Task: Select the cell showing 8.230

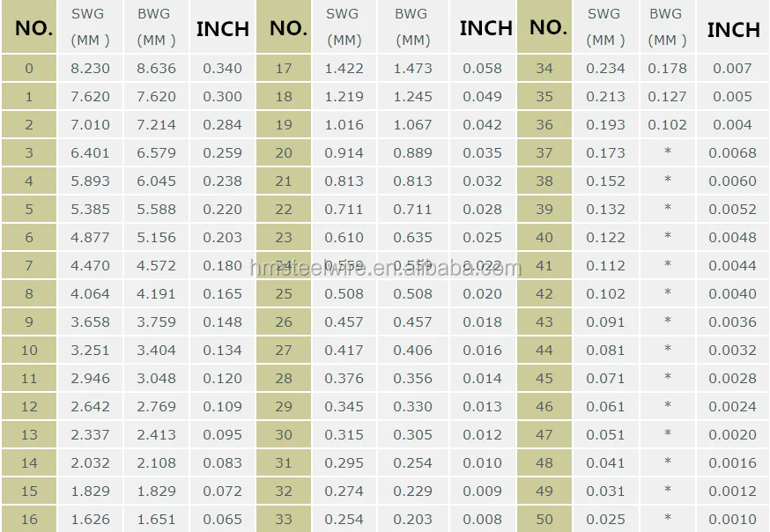Action: (90, 68)
